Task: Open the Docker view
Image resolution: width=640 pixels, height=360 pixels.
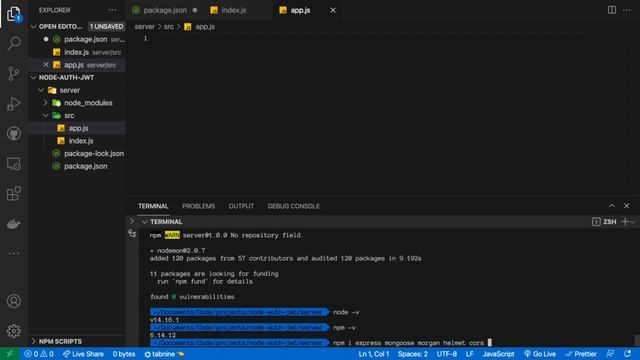Action: pyautogui.click(x=14, y=224)
